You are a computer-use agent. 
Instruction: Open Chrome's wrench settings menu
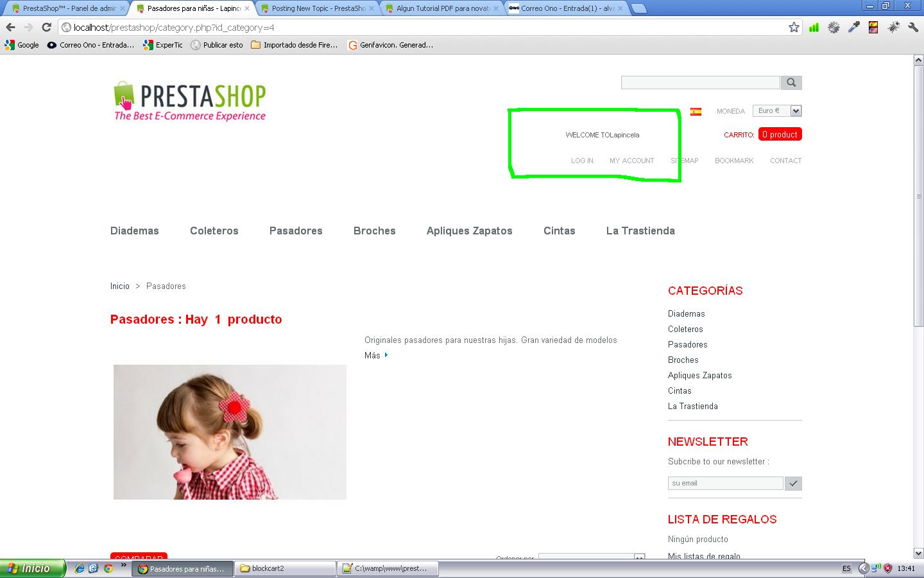click(913, 27)
